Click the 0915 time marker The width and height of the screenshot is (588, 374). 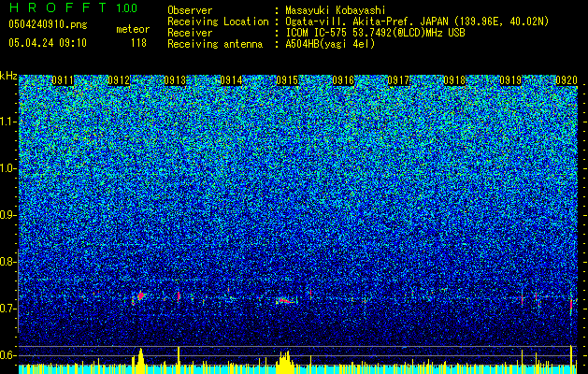click(287, 80)
